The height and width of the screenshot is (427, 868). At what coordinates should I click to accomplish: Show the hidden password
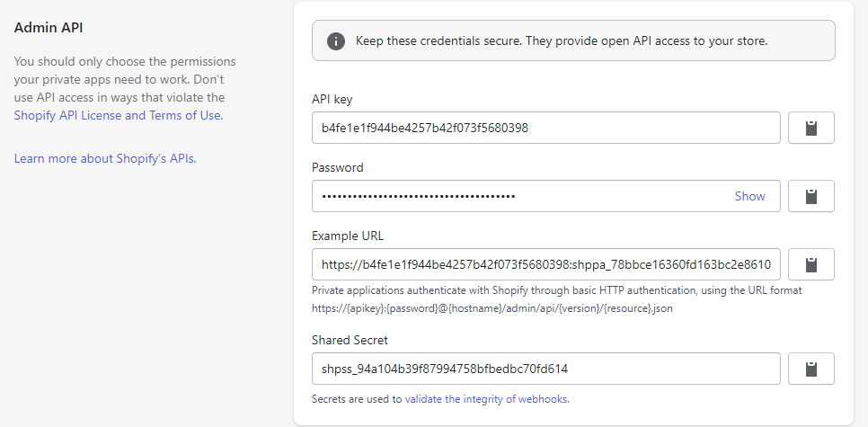tap(749, 196)
